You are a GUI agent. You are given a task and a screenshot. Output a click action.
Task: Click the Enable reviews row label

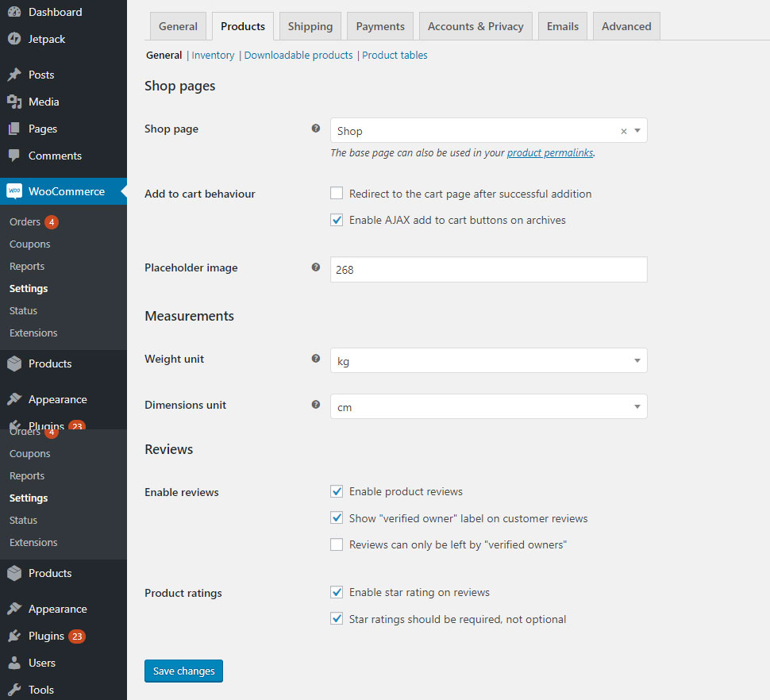click(182, 492)
